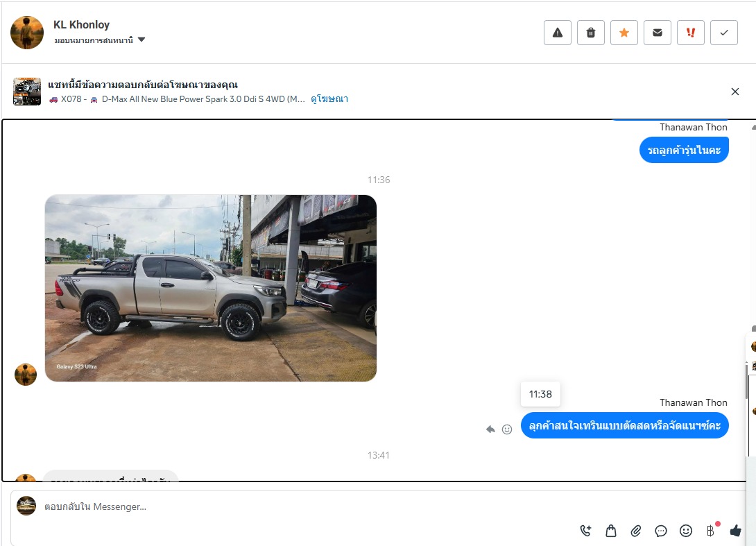Request a call with phone plus icon
This screenshot has width=756, height=546.
coord(586,531)
